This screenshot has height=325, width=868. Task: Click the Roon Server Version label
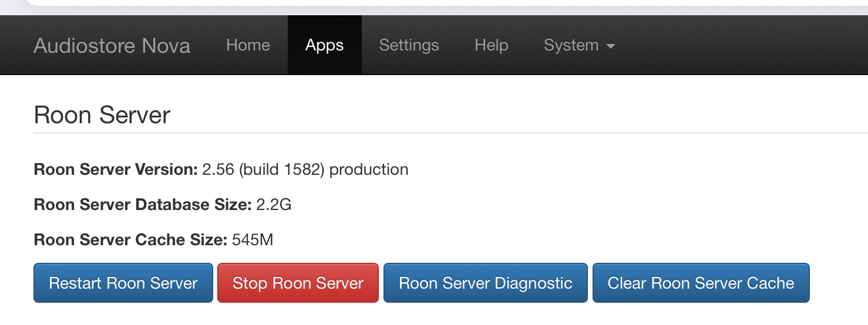[x=116, y=170]
